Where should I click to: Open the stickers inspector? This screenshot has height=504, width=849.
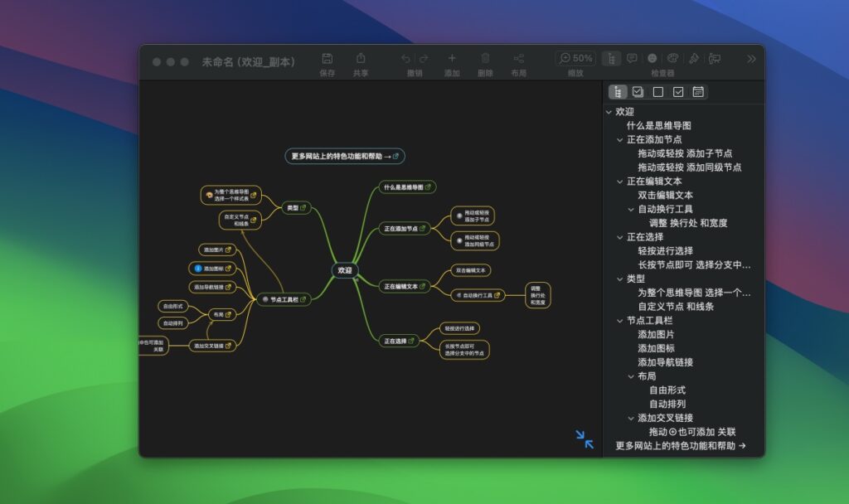653,58
